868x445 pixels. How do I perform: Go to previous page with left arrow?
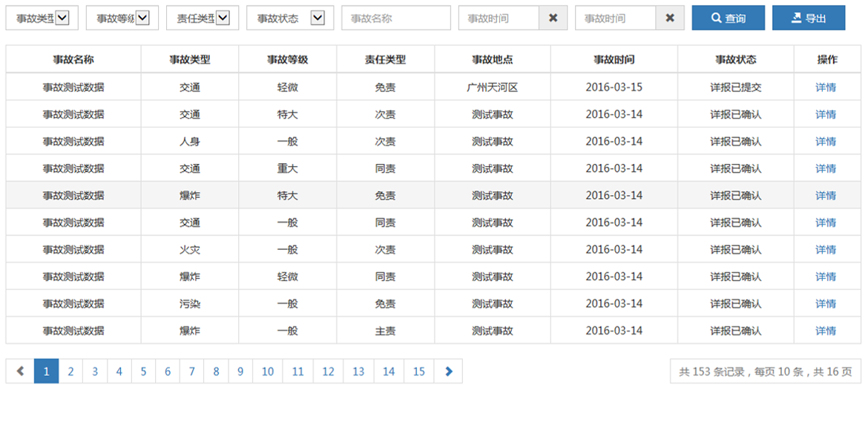[x=20, y=371]
